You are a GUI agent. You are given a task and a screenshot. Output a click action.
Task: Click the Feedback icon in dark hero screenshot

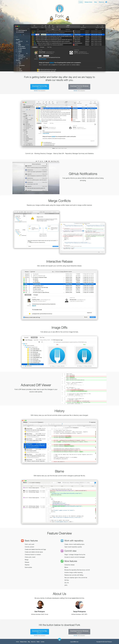[102, 26]
